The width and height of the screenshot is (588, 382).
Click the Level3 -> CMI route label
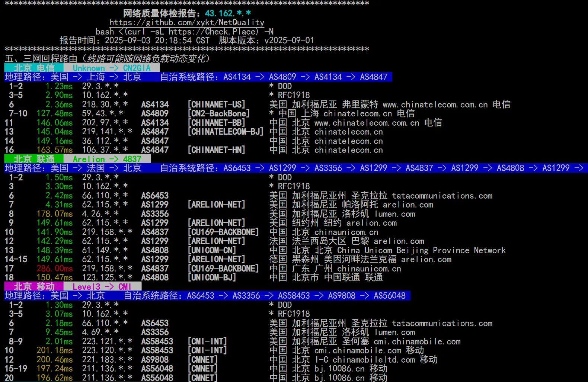point(102,286)
